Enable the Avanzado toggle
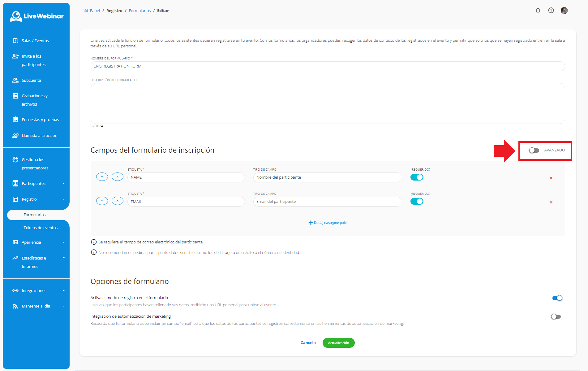588x371 pixels. [x=534, y=150]
